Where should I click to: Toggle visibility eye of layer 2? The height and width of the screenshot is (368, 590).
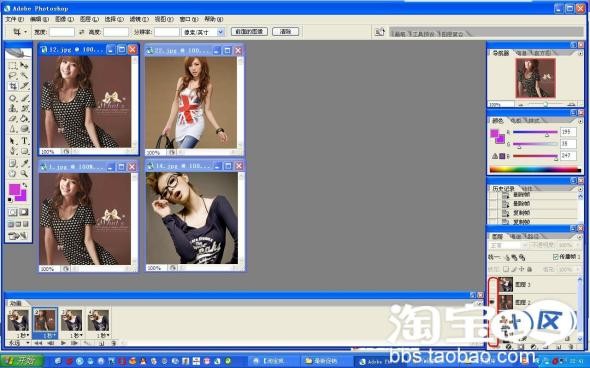click(x=492, y=302)
